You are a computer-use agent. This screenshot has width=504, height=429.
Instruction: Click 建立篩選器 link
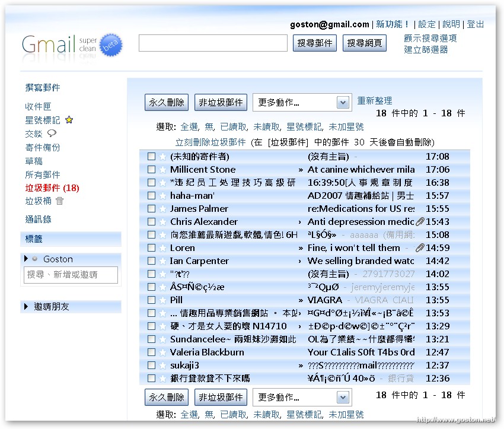(426, 49)
